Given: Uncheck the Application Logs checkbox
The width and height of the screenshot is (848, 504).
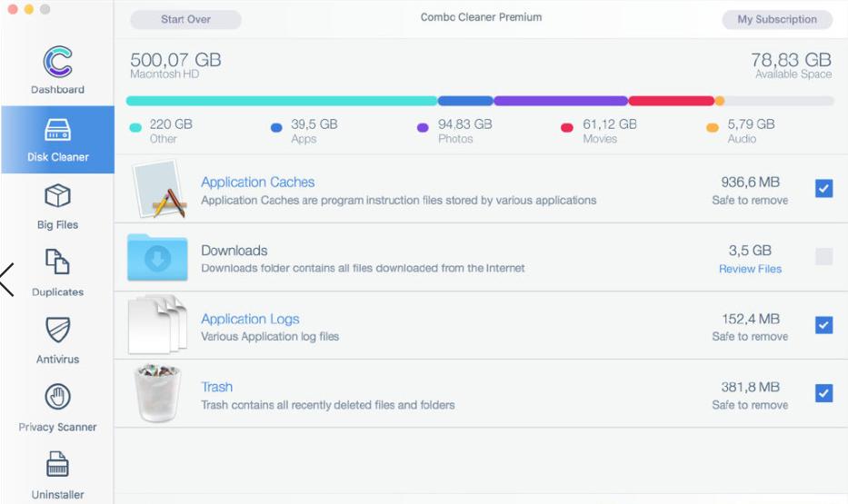Looking at the screenshot, I should point(823,325).
